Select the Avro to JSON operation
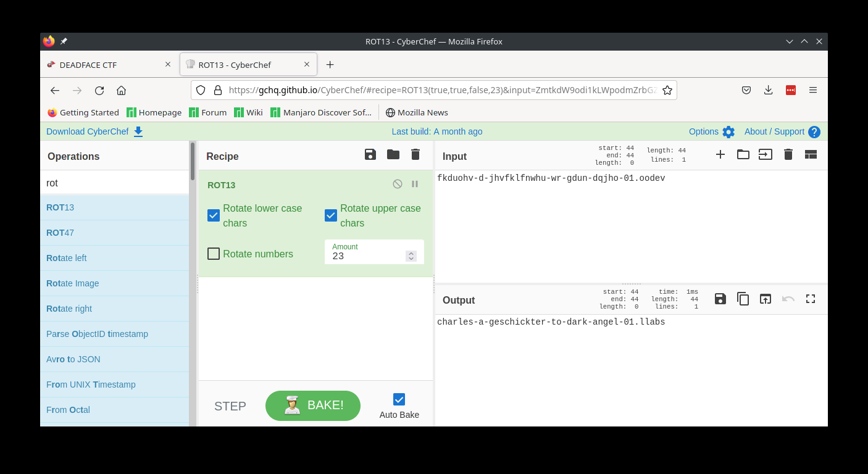The width and height of the screenshot is (868, 474). (x=115, y=359)
